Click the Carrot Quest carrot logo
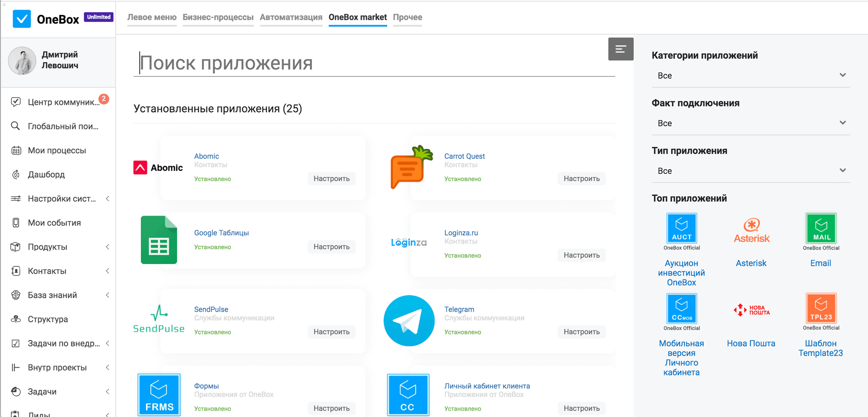Screen dimensions: 868x417 tap(411, 167)
